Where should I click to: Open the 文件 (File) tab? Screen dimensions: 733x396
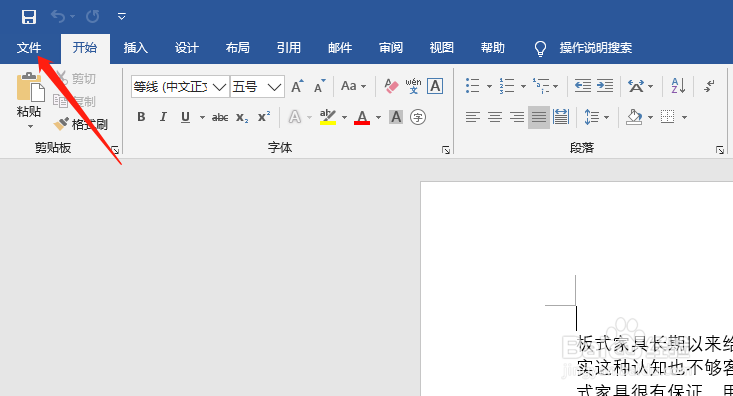29,48
